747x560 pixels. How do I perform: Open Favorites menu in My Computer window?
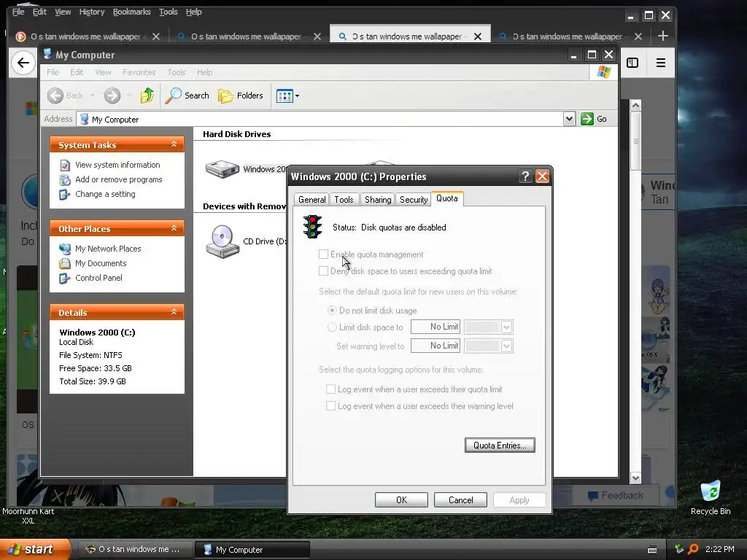[x=139, y=72]
